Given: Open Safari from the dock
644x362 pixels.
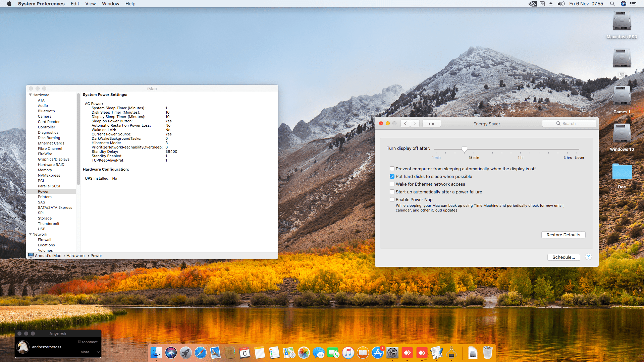Looking at the screenshot, I should coord(201,353).
